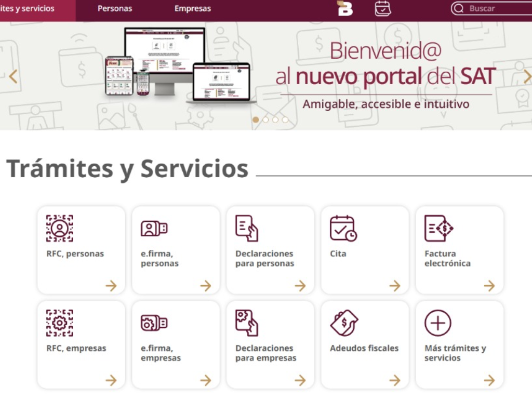
Task: Open the Más trámites y servicios link
Action: coord(455,353)
